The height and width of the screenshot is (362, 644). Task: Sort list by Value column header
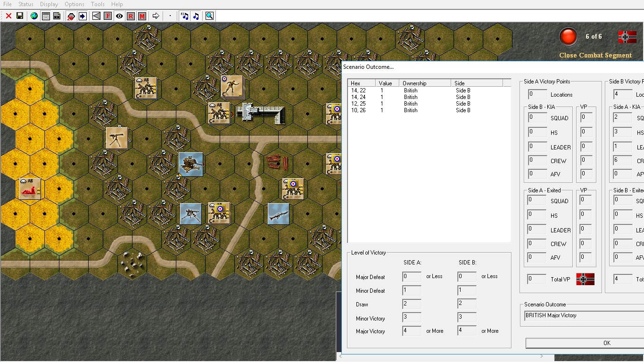pos(388,83)
